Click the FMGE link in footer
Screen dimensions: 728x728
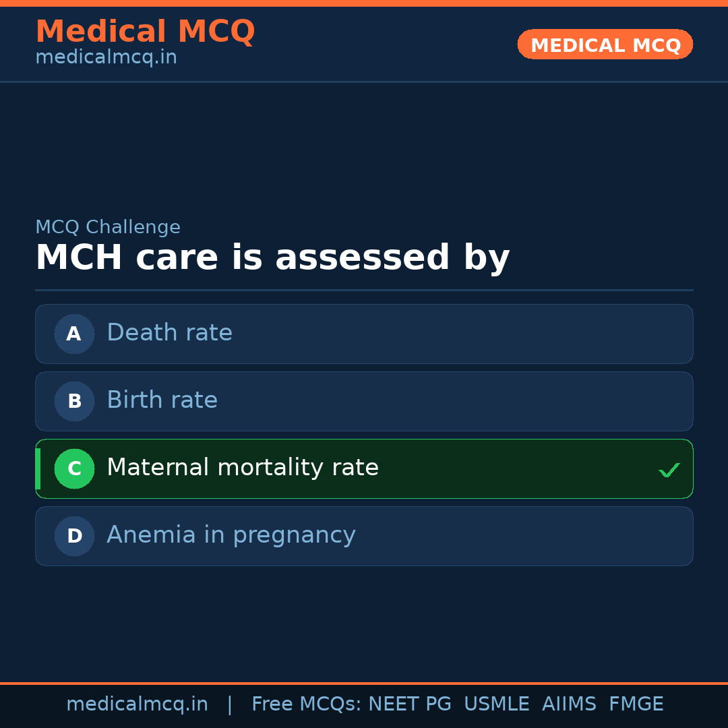[x=636, y=704]
